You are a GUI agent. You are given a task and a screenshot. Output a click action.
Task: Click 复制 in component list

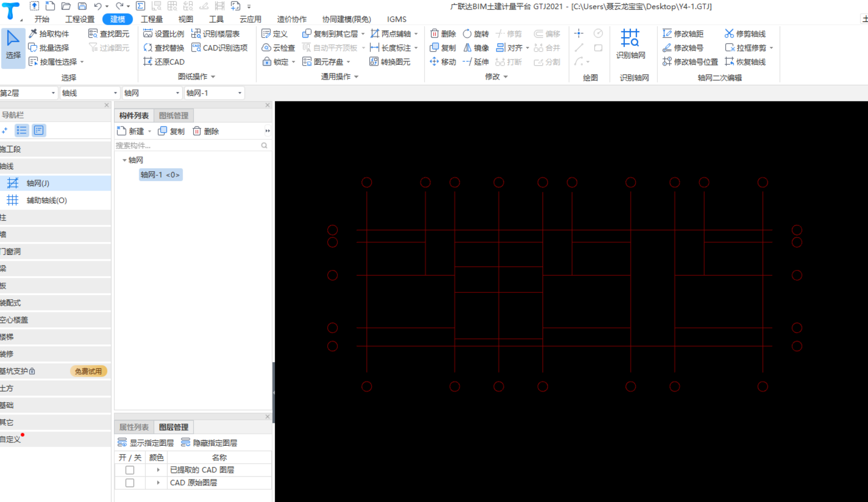171,131
